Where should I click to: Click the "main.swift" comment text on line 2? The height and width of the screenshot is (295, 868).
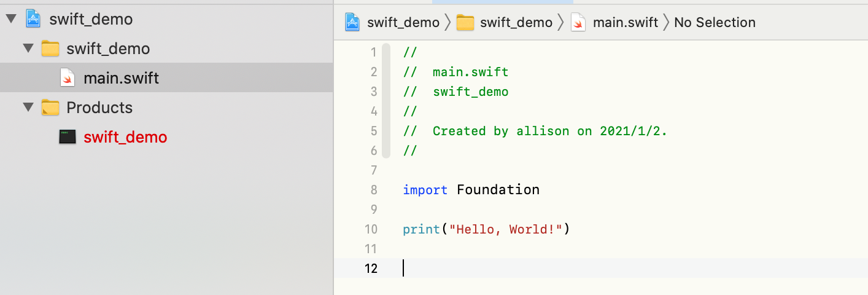pos(470,72)
